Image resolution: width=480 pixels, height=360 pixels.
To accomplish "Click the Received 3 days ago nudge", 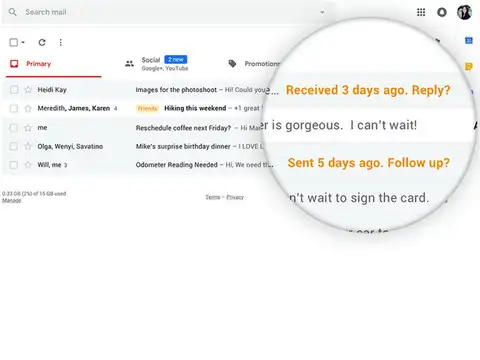I will [368, 90].
